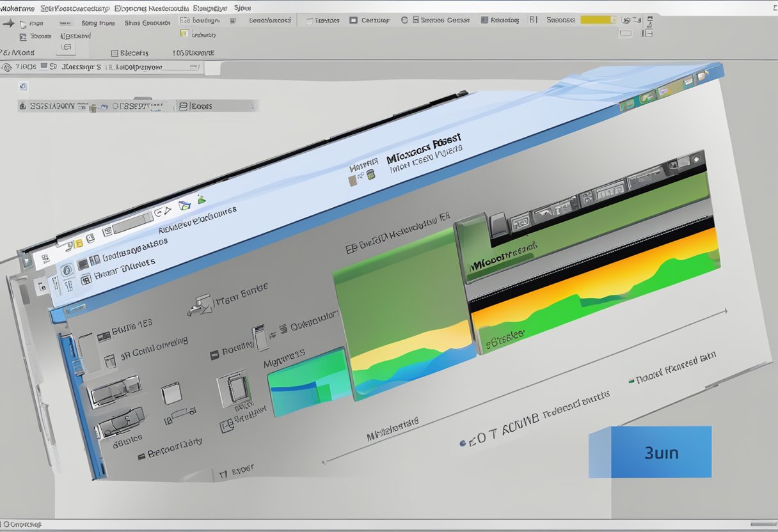Click the grey input field in tilted toolbar
The image size is (778, 532).
tap(133, 222)
